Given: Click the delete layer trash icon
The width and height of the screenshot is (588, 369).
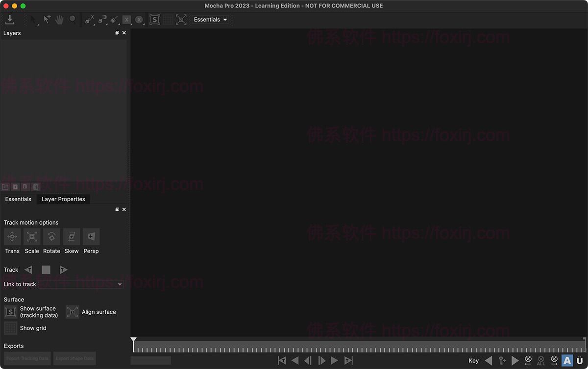Looking at the screenshot, I should pyautogui.click(x=35, y=186).
